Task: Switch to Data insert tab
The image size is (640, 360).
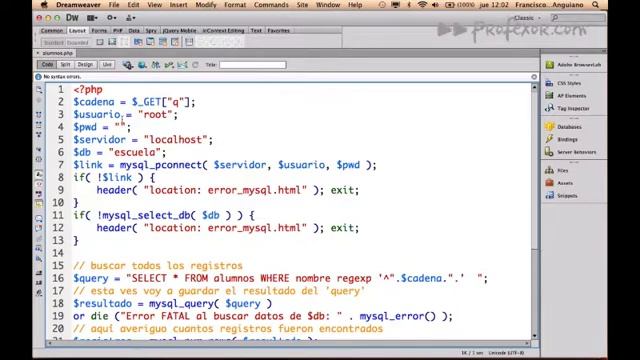Action: 134,31
